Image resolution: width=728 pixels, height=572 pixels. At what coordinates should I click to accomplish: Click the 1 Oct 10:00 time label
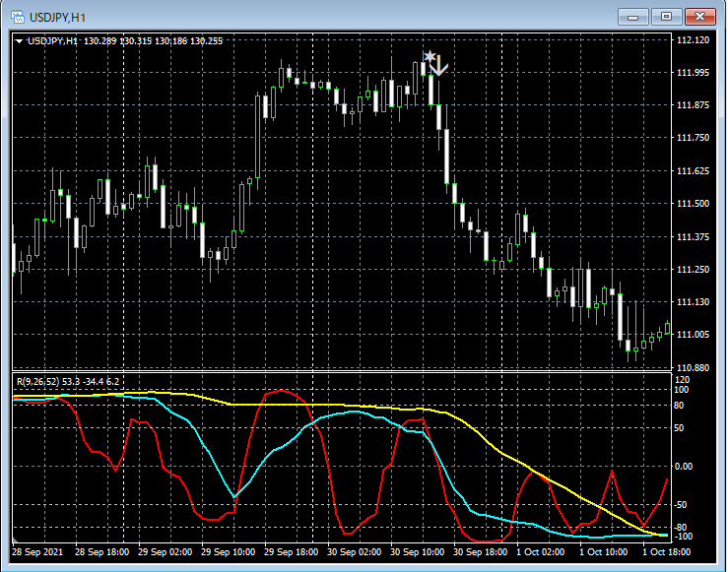[x=604, y=552]
